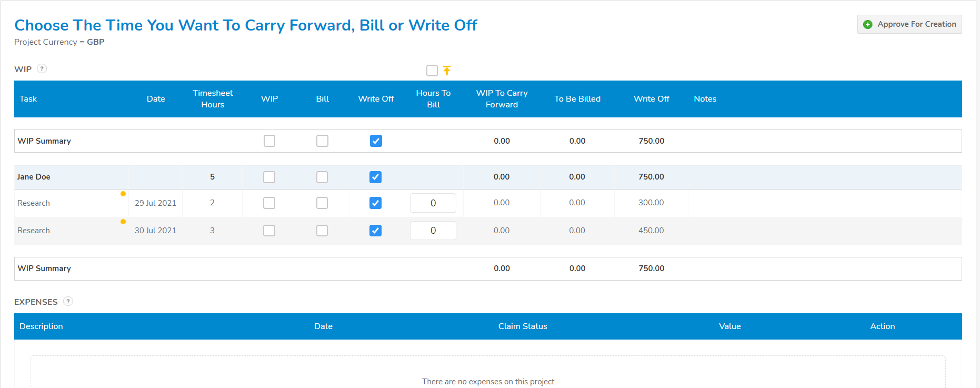Disable Write Off for 29 Jul 2021 Research
This screenshot has height=388, width=980.
375,203
